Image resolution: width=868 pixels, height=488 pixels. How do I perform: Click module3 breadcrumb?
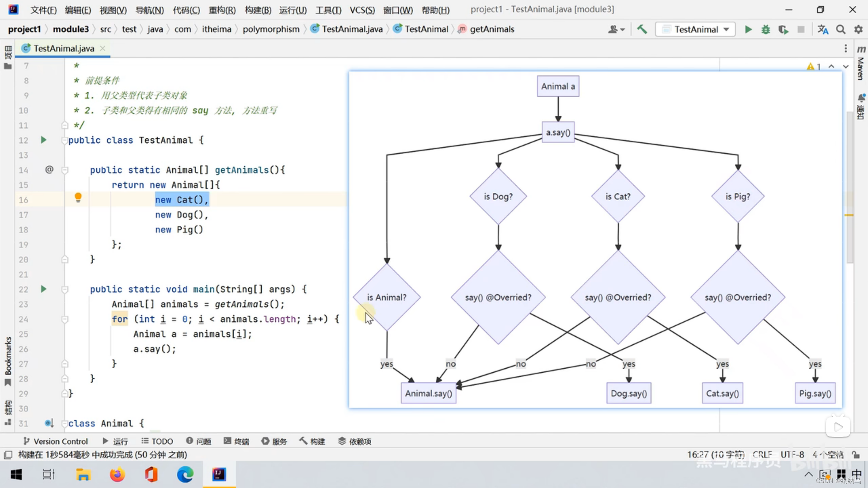pyautogui.click(x=71, y=29)
